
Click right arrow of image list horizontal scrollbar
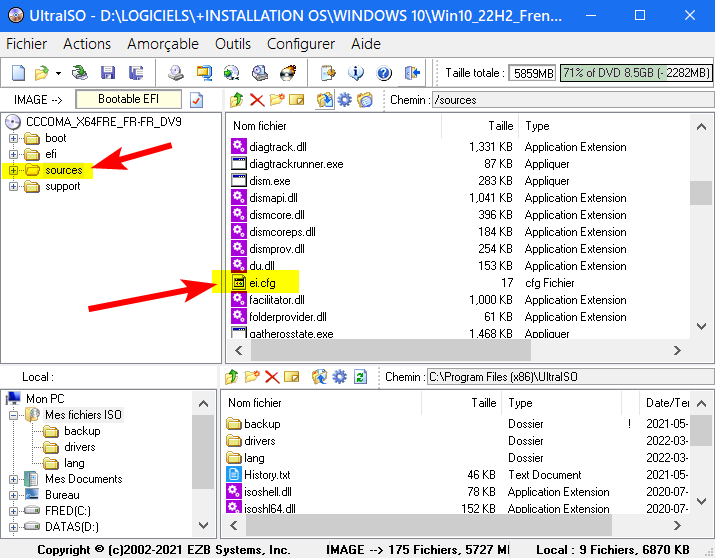click(677, 350)
